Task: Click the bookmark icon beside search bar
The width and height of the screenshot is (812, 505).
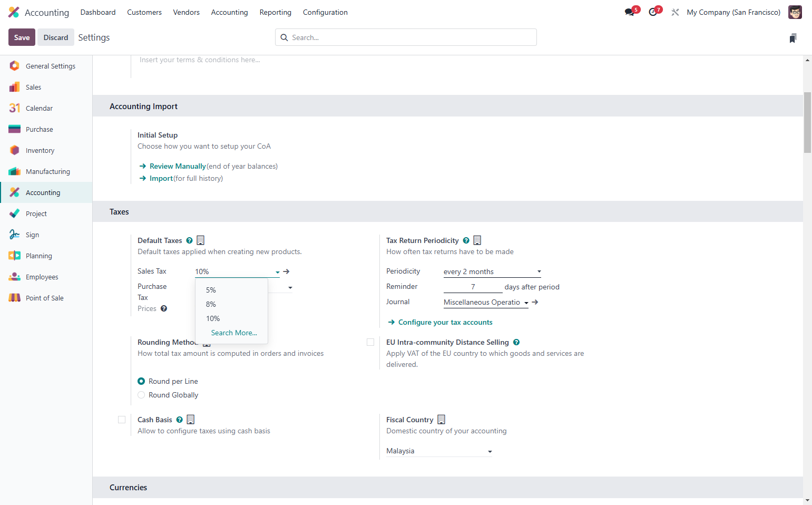Action: 793,38
